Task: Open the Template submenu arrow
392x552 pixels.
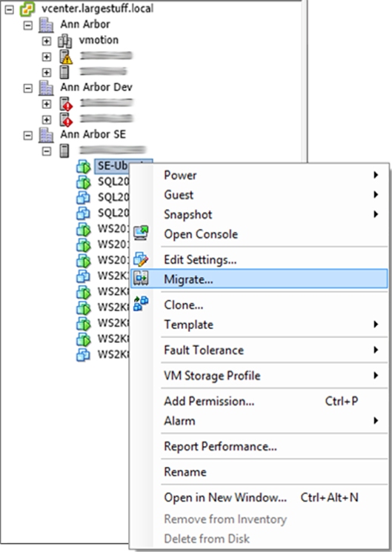Action: click(376, 325)
